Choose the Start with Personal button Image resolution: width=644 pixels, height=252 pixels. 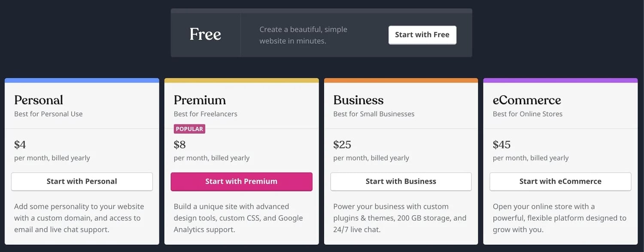click(x=82, y=181)
